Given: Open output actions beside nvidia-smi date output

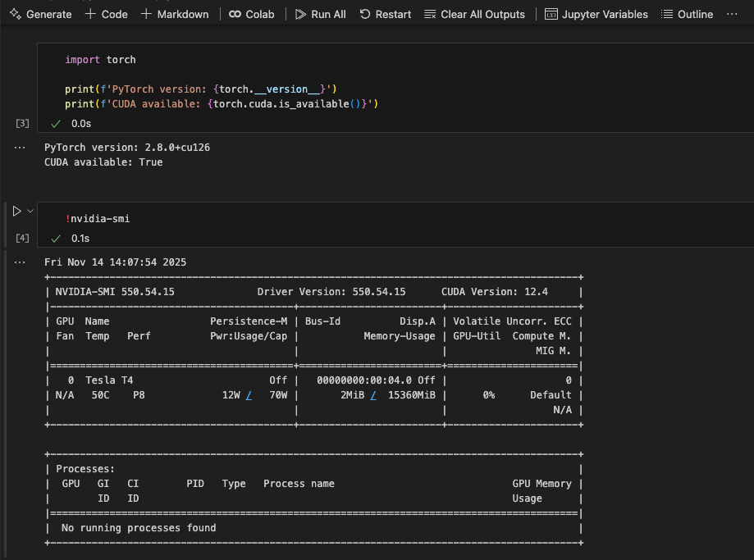Looking at the screenshot, I should (x=21, y=262).
